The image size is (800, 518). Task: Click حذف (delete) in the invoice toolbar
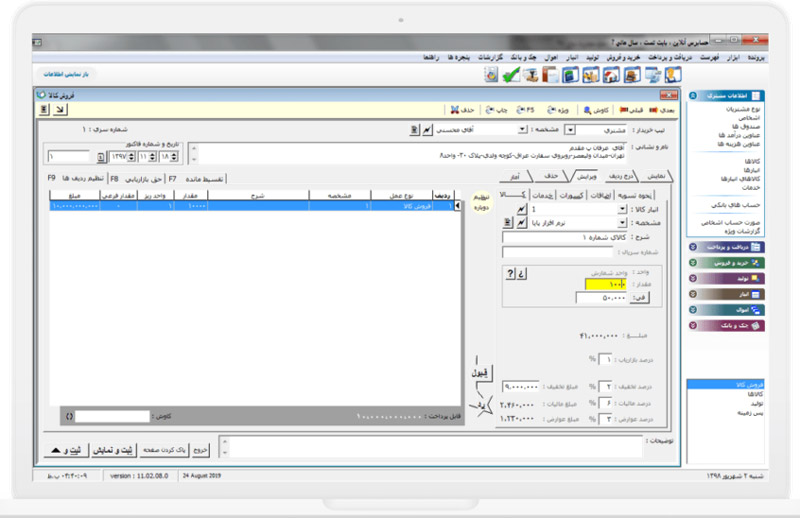[462, 110]
